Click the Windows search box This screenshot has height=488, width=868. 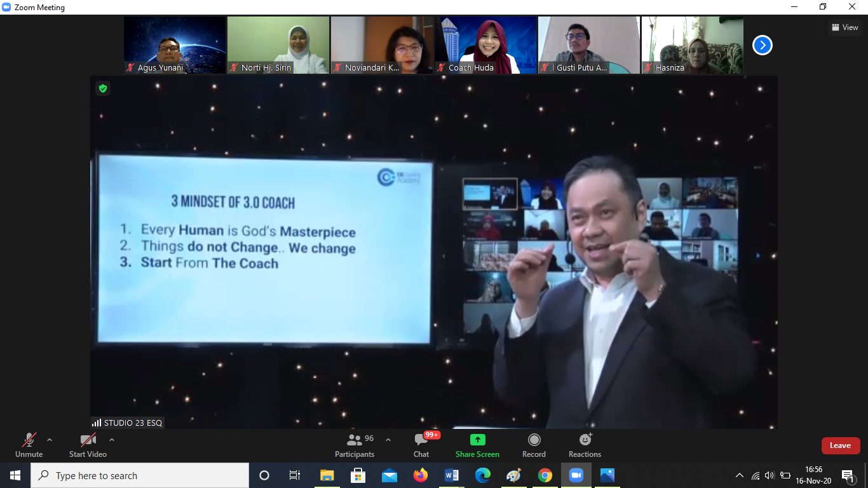pos(140,475)
